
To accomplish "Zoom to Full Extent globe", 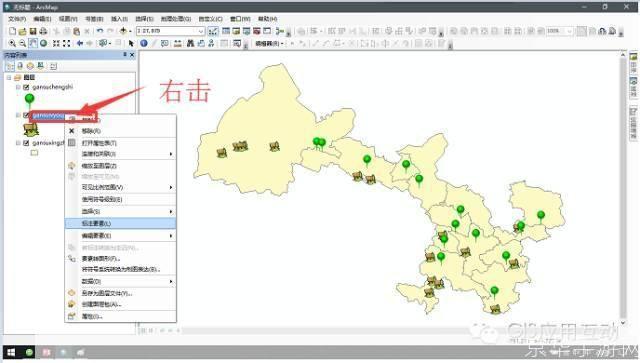I will click(43, 43).
